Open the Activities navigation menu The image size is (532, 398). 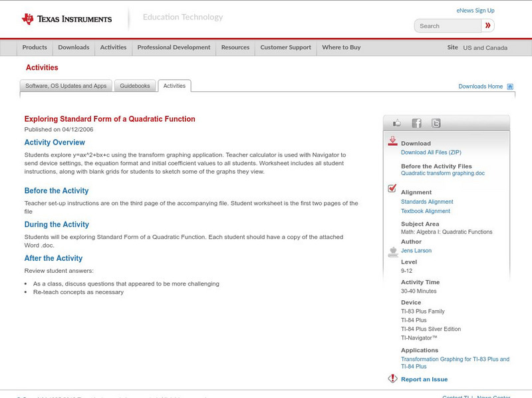pos(113,47)
